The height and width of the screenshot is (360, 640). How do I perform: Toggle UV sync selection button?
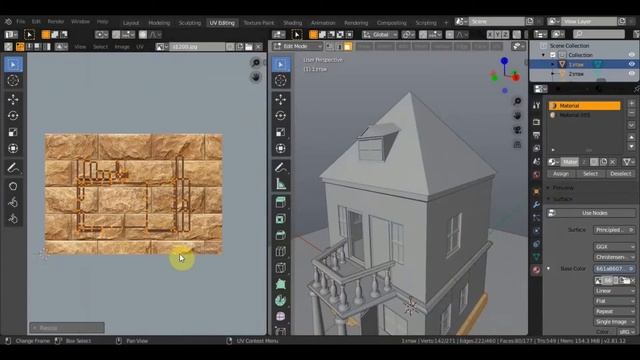[8, 47]
